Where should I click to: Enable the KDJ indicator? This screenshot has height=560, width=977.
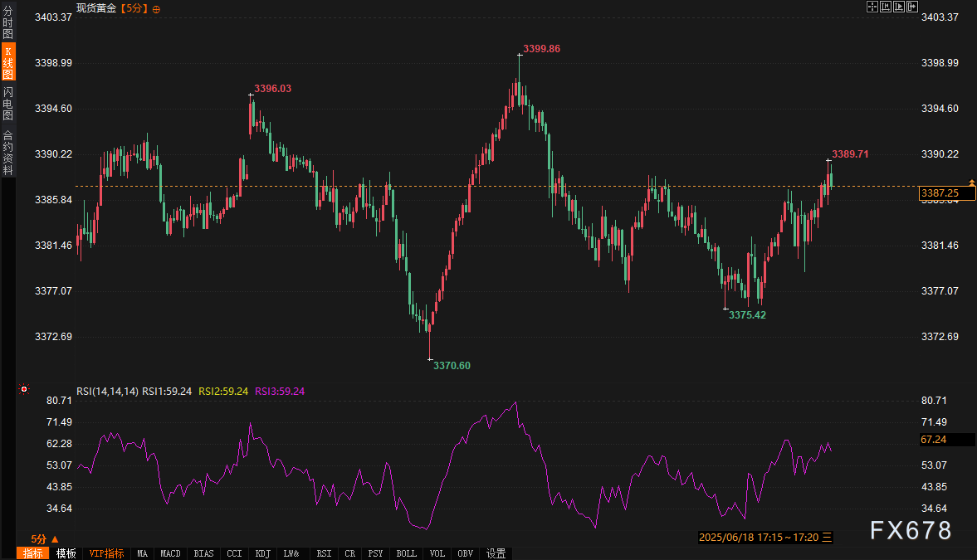(x=262, y=553)
